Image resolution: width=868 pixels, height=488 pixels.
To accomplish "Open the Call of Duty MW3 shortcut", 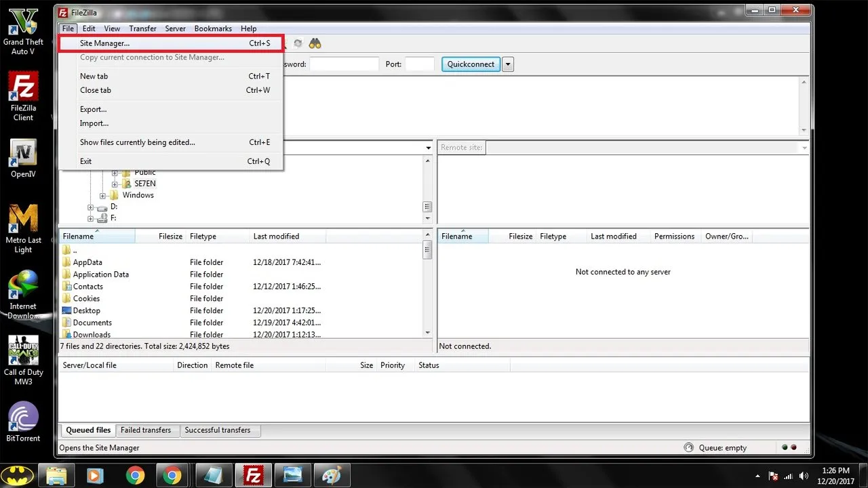I will (23, 361).
